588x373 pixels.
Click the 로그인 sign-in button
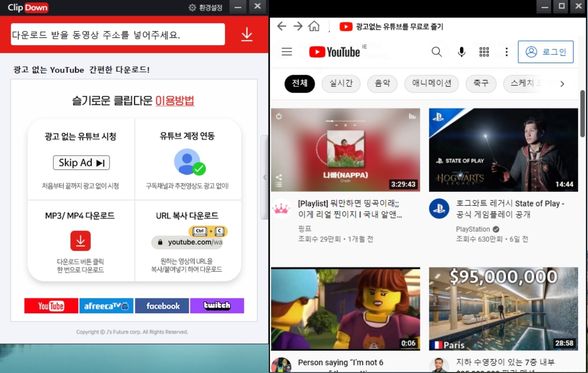(546, 52)
